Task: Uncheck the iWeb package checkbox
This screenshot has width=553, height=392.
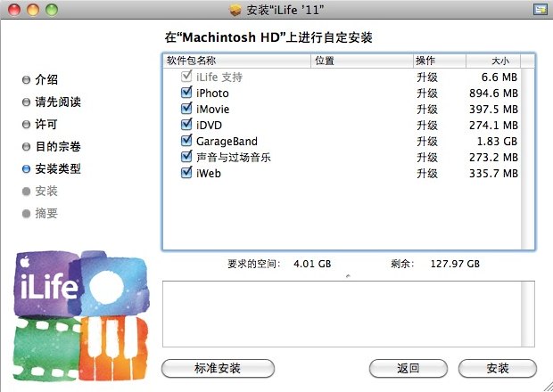Action: pos(186,173)
